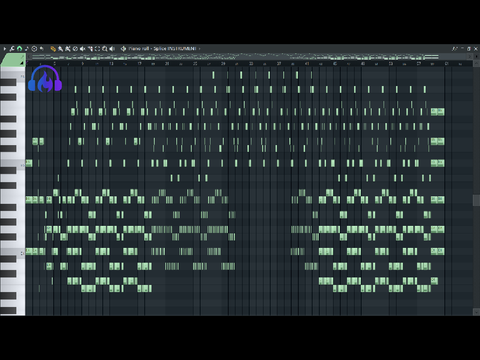Open the wrench Tools menu
Screen dimensions: 480x360
click(12, 49)
